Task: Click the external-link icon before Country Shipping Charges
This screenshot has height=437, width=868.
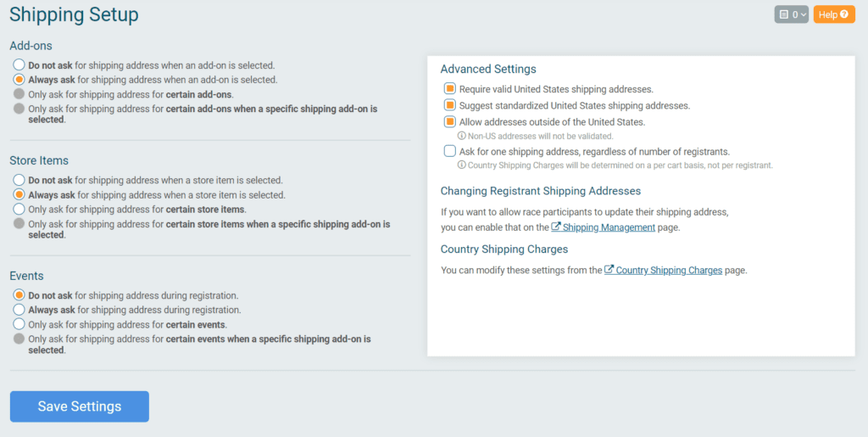Action: 609,271
